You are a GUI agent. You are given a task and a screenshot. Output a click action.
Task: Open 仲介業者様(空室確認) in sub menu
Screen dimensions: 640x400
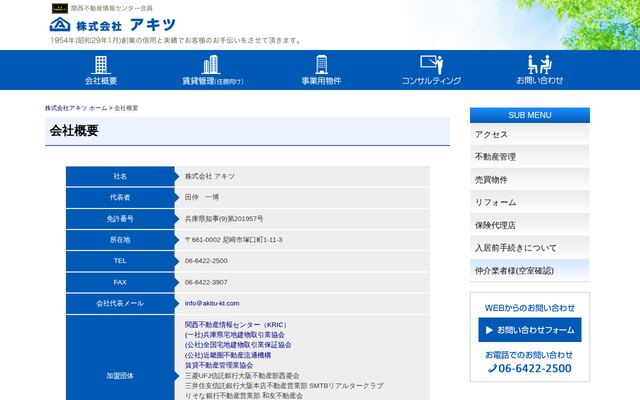click(530, 270)
